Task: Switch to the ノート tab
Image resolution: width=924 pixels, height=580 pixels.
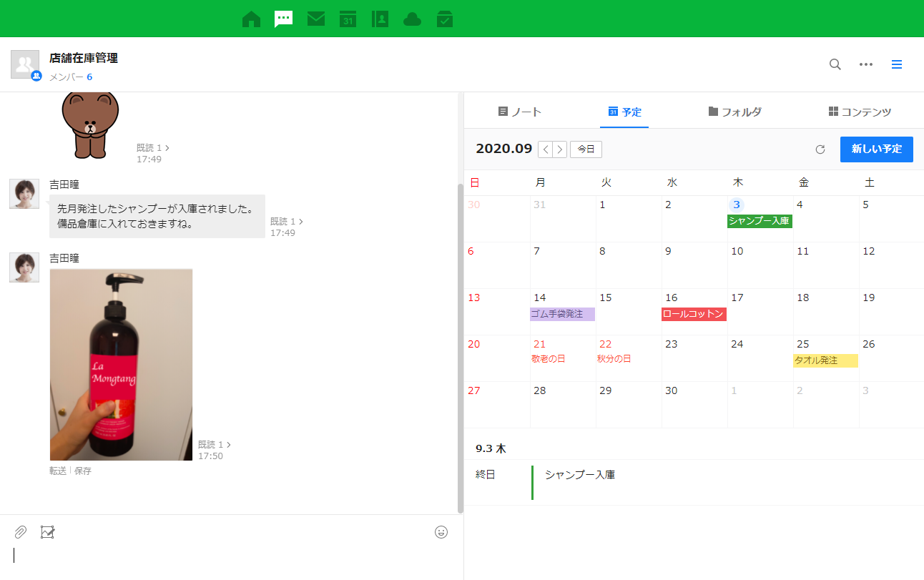Action: (x=520, y=112)
